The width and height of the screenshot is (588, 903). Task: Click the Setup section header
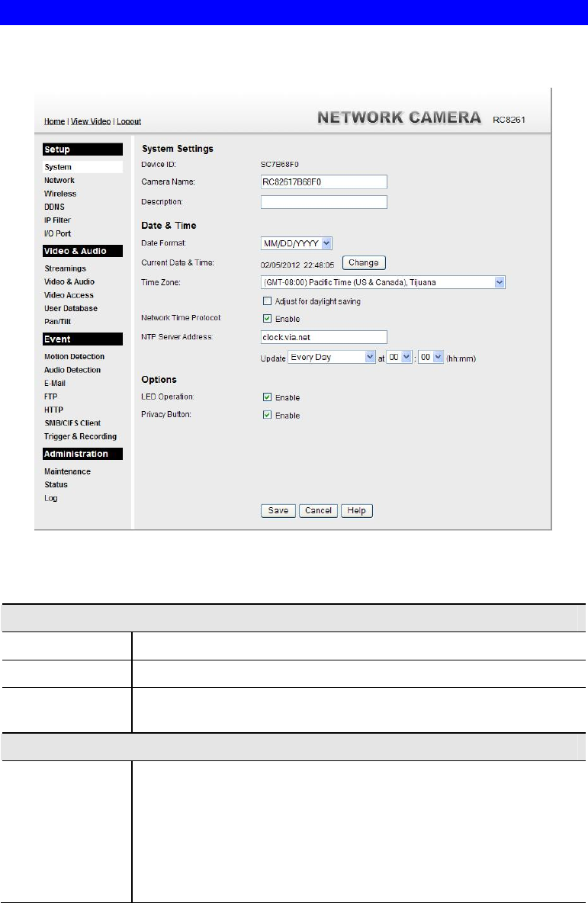(x=82, y=149)
